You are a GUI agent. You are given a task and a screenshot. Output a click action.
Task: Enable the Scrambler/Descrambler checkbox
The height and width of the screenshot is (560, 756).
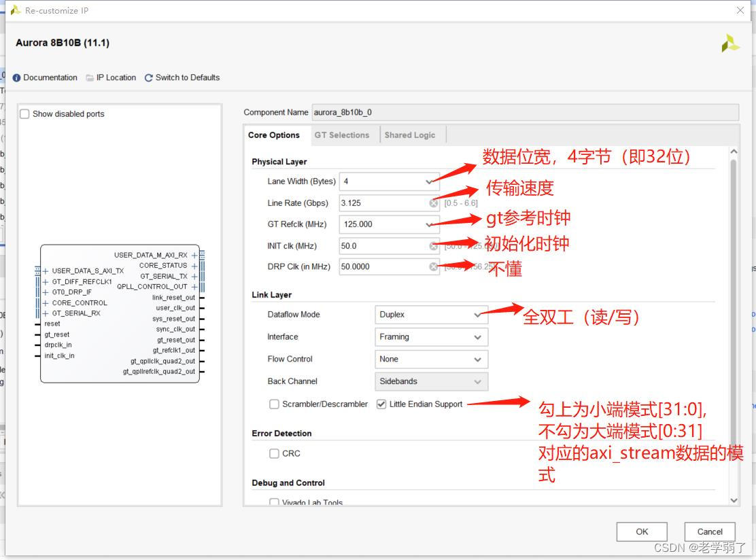274,404
